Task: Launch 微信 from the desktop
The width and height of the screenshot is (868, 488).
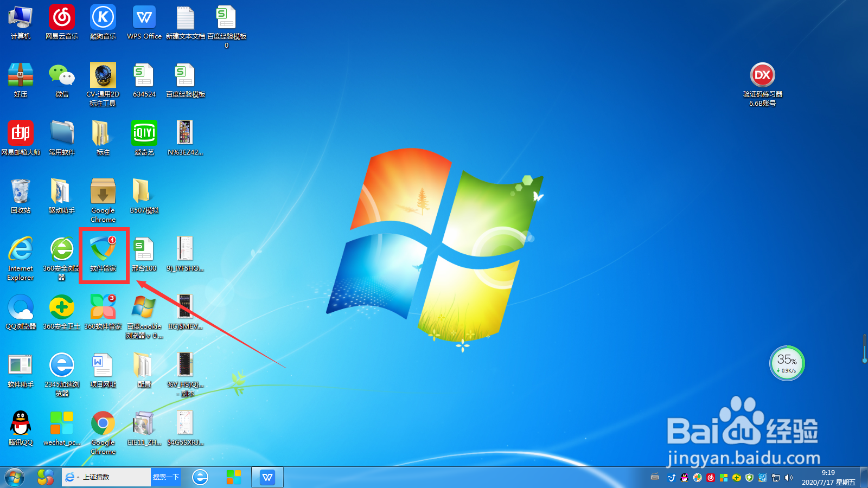Action: pos(62,81)
